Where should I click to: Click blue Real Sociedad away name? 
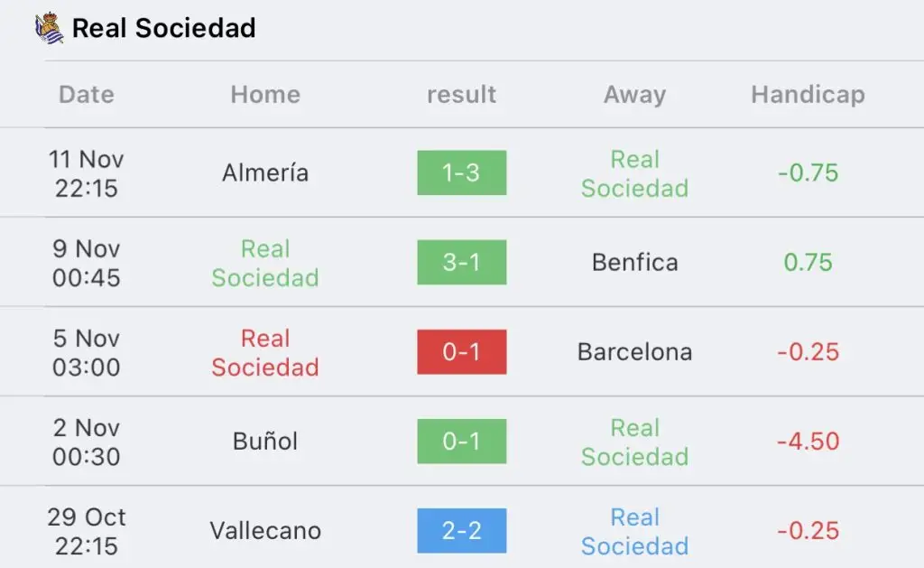[634, 532]
